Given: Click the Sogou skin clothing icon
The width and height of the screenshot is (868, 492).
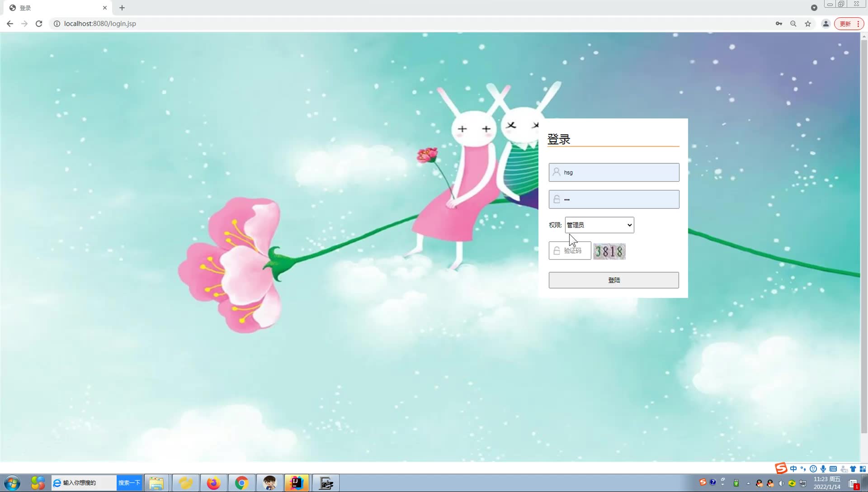Looking at the screenshot, I should 854,469.
